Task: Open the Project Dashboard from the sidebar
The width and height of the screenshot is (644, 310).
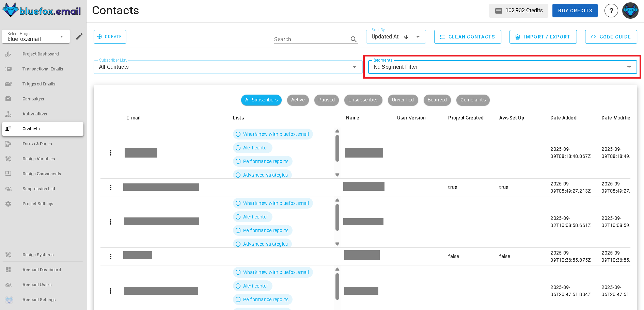Action: point(41,54)
